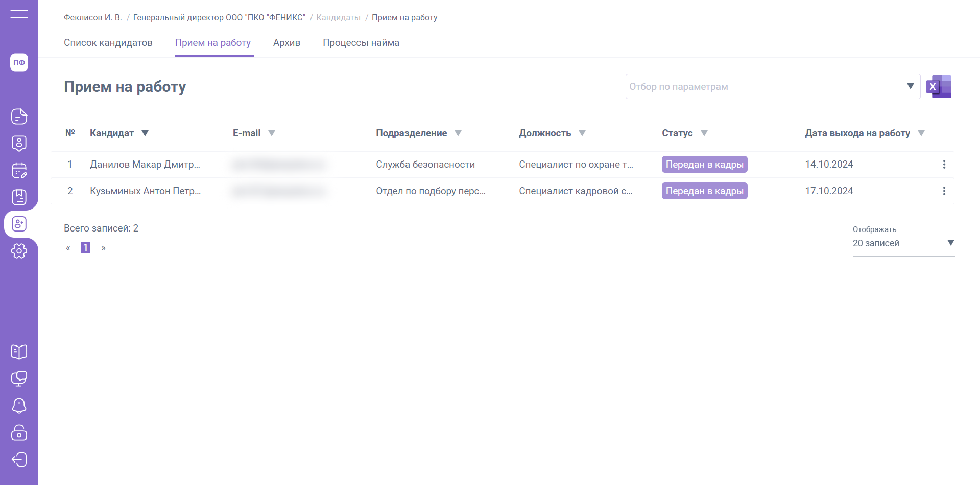Viewport: 980px width, 485px height.
Task: Click the notifications bell icon
Action: click(x=19, y=406)
